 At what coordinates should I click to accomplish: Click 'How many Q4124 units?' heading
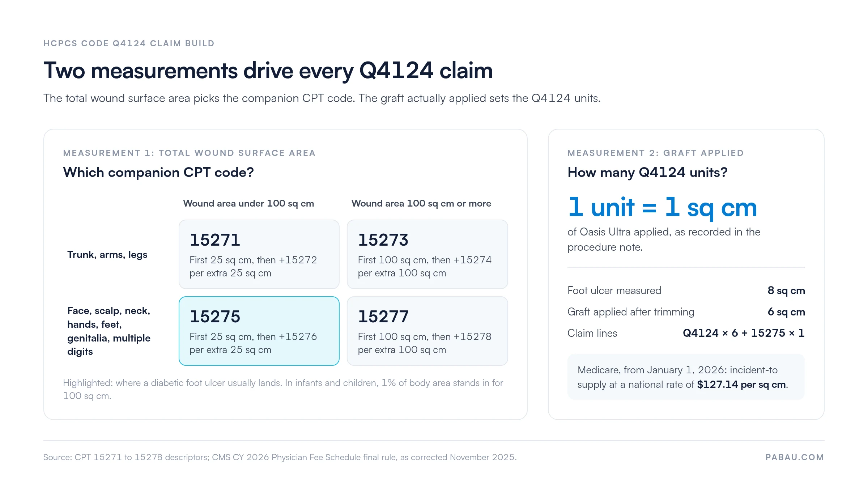point(647,173)
